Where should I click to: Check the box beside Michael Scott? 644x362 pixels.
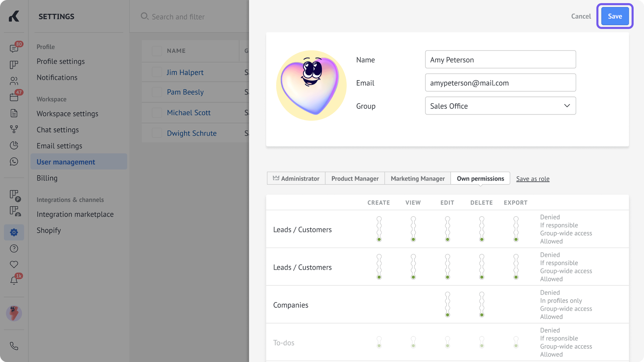(157, 112)
